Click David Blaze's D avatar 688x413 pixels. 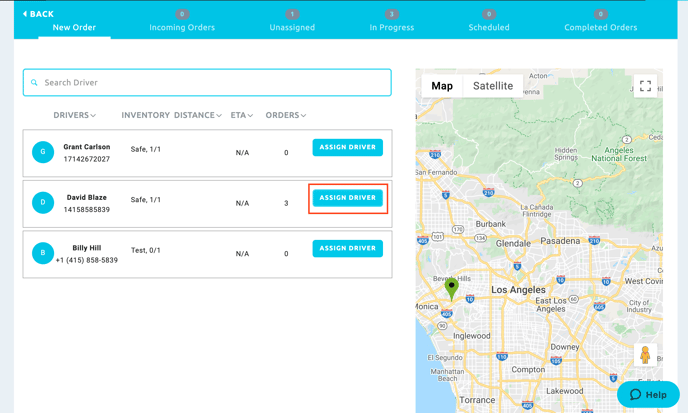pyautogui.click(x=43, y=203)
